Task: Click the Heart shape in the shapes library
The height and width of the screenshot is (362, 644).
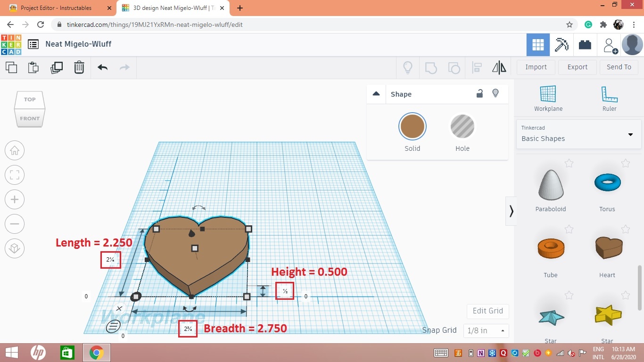Action: point(607,247)
